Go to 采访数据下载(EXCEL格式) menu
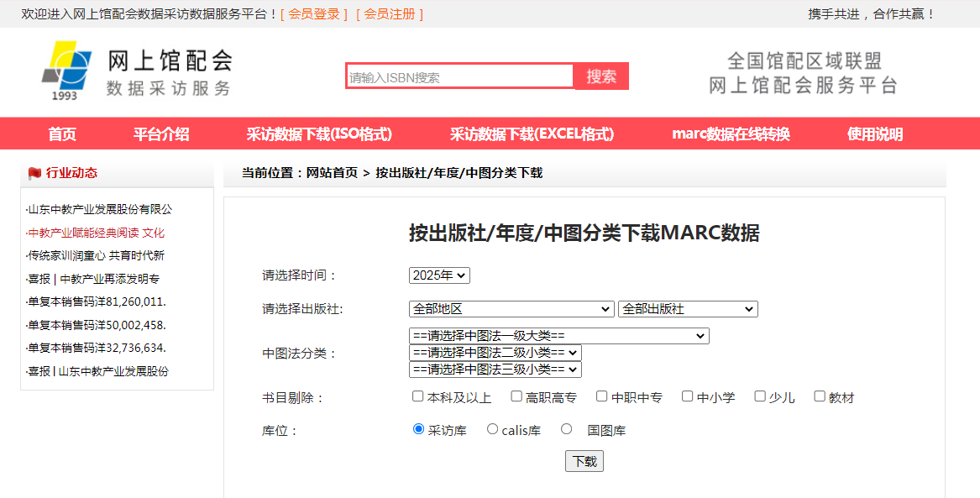Image resolution: width=980 pixels, height=498 pixels. [532, 134]
